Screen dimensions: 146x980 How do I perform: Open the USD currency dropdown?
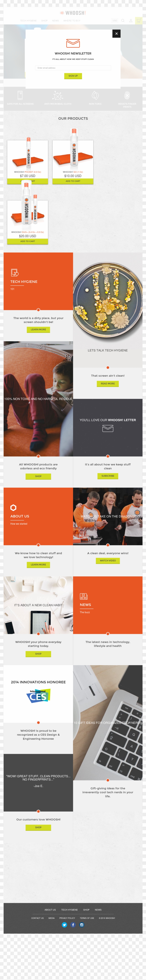point(115,20)
